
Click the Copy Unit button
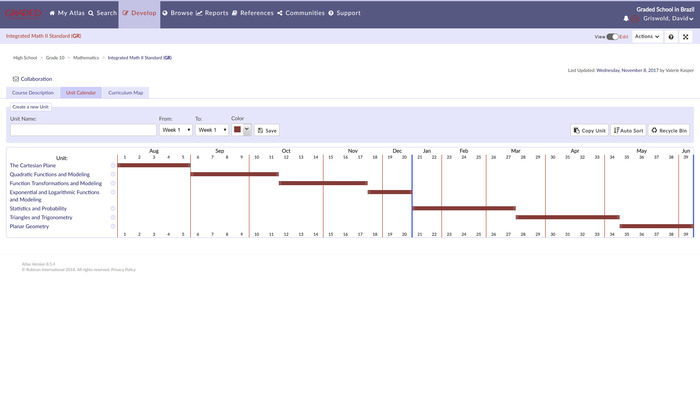(x=590, y=130)
